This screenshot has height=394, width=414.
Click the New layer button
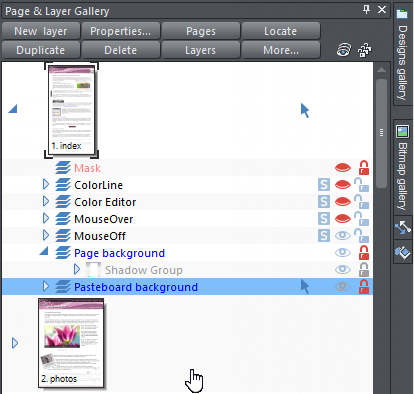[41, 31]
